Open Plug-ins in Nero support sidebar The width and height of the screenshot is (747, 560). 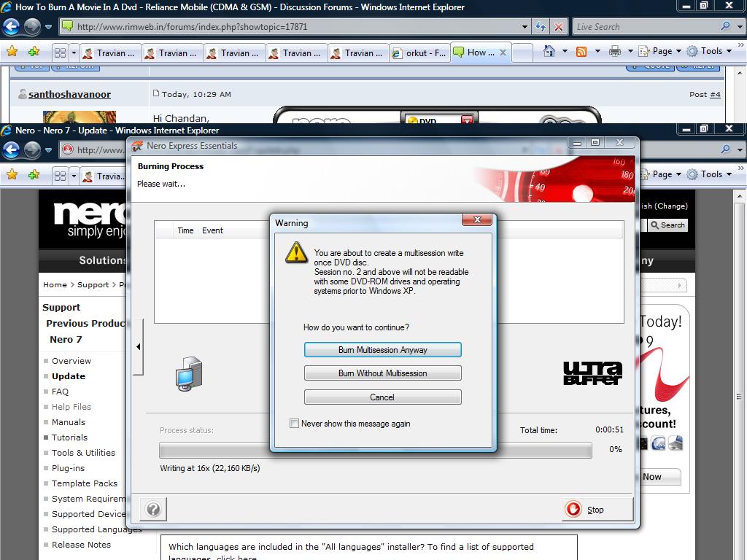[x=68, y=468]
